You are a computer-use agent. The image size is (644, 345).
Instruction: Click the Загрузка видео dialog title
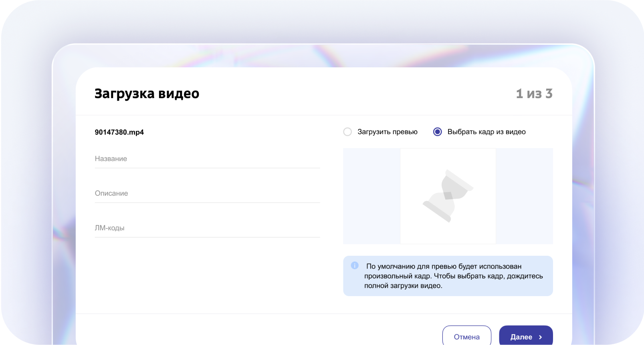click(x=147, y=94)
